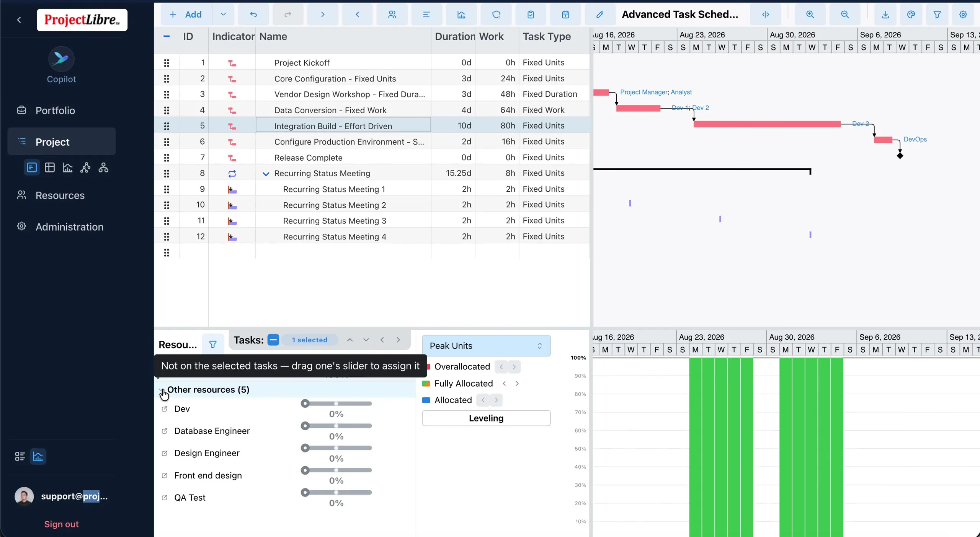
Task: Select the Project menu item
Action: click(x=61, y=142)
